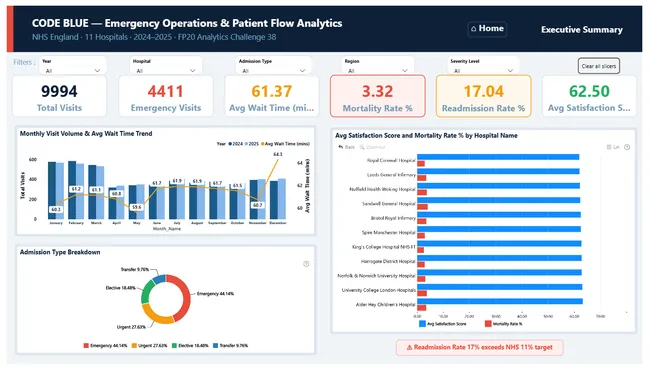The width and height of the screenshot is (650, 369).
Task: Click the Mortality Rate % legend swatch
Action: [x=488, y=324]
